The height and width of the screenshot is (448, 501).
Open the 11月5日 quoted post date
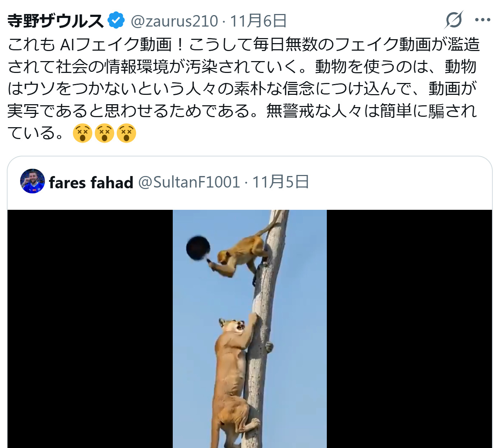pyautogui.click(x=280, y=182)
